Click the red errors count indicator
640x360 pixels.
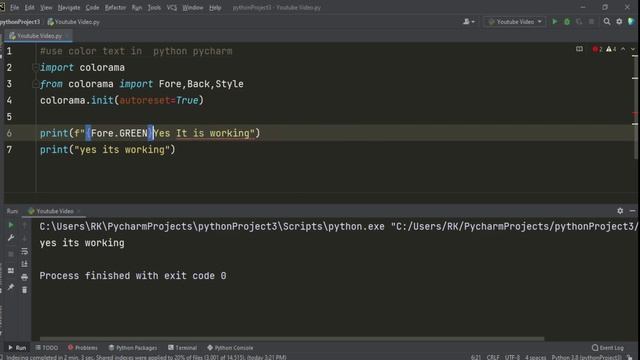pos(598,49)
